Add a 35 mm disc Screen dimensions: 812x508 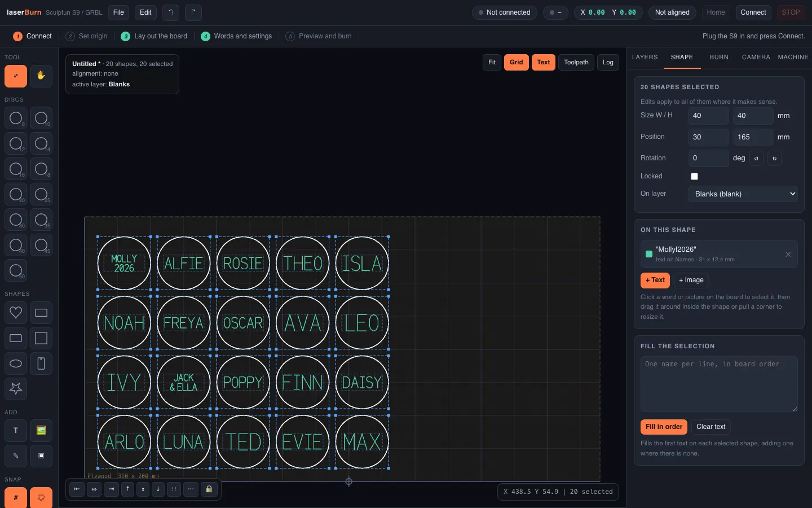pyautogui.click(x=41, y=220)
